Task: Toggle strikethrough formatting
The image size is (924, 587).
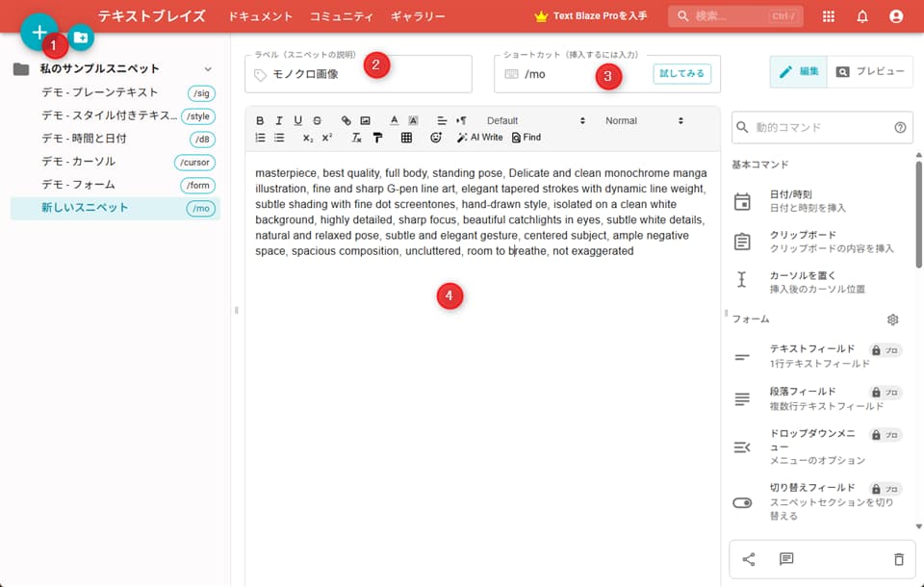Action: click(x=317, y=120)
